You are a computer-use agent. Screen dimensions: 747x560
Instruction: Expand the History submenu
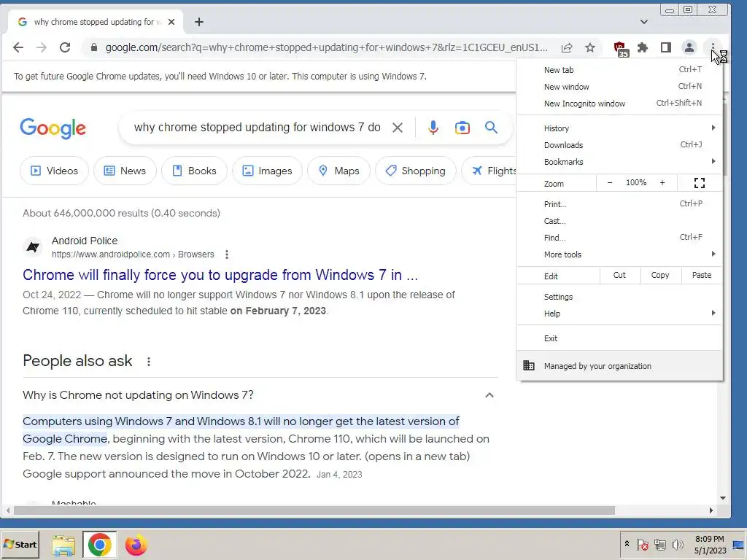[x=620, y=128]
